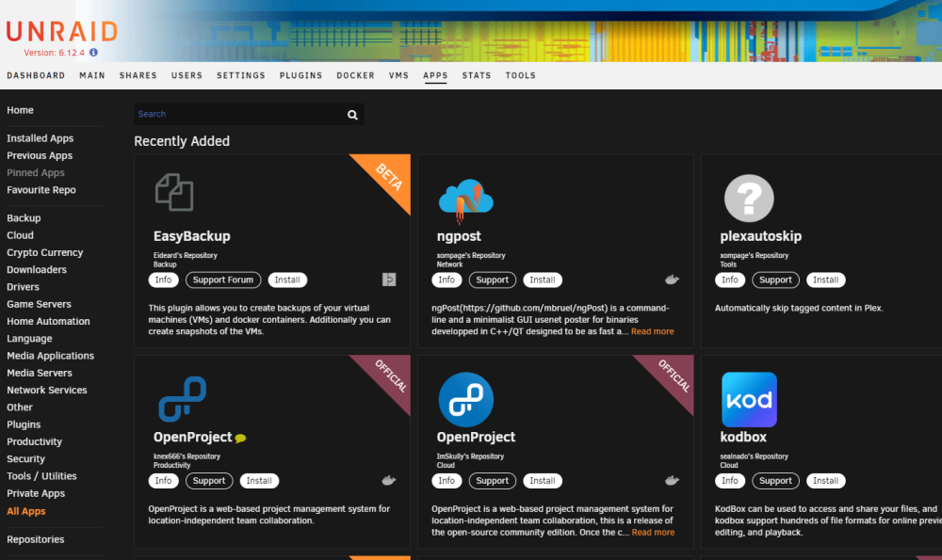Click the search magnifier icon
This screenshot has height=560, width=942.
(352, 115)
